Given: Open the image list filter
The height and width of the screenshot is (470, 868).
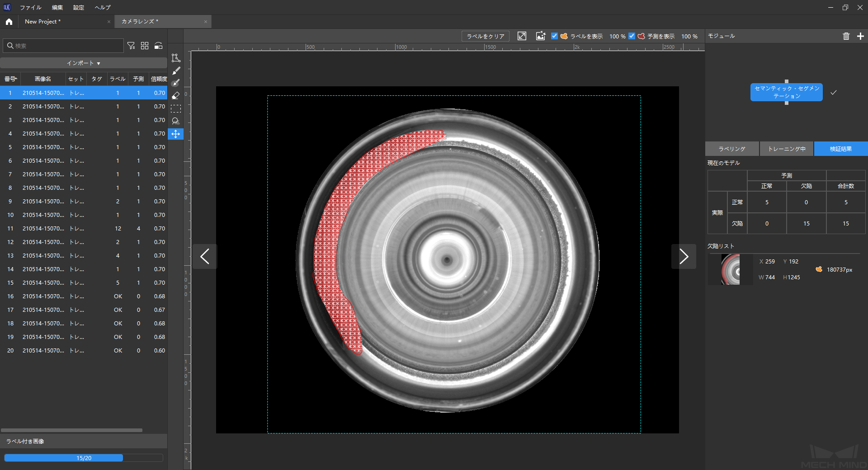Looking at the screenshot, I should pyautogui.click(x=131, y=46).
